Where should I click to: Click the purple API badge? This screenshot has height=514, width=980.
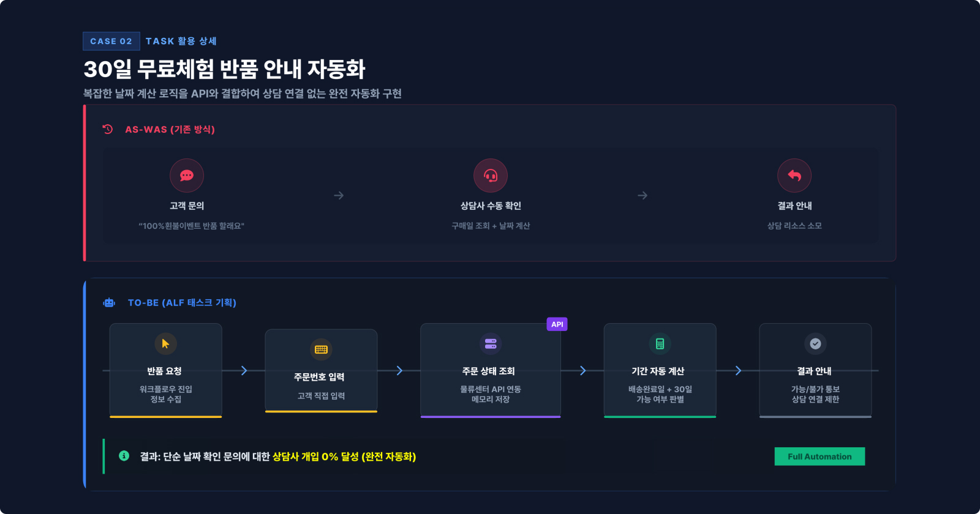pos(557,324)
